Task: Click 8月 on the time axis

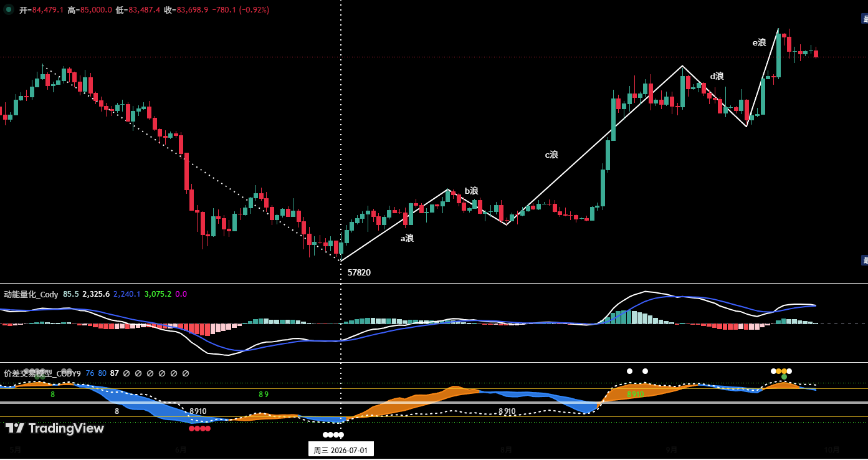Action: coord(506,449)
